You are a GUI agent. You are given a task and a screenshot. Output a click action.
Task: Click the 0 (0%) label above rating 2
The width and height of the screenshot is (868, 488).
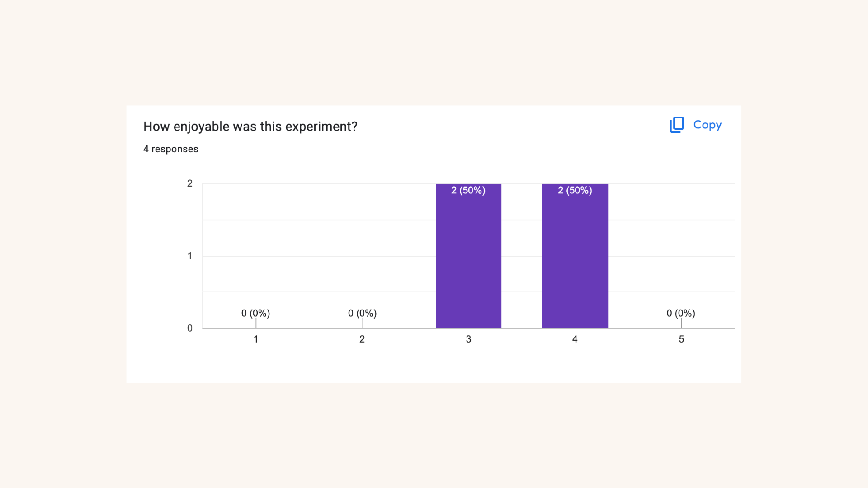coord(362,313)
